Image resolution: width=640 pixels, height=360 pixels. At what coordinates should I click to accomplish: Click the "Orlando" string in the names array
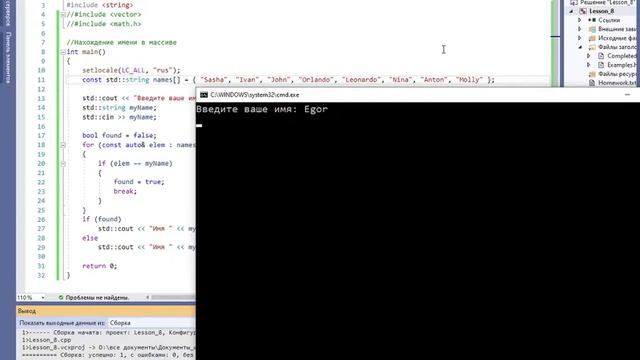point(316,80)
